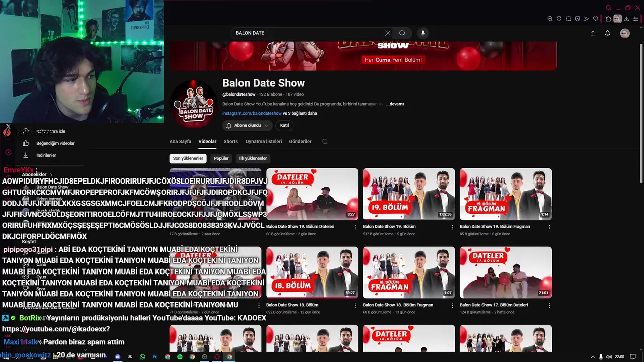Play the 17. Bölüm Dateleri thumbnail 21:01
Image resolution: width=644 pixels, height=362 pixels.
coord(506,273)
